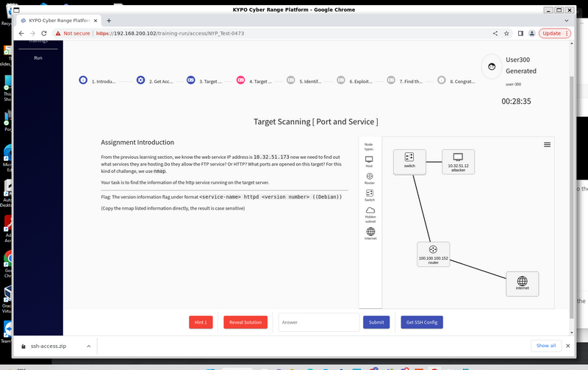The image size is (588, 370).
Task: Go to step 1 Introduction
Action: [98, 81]
